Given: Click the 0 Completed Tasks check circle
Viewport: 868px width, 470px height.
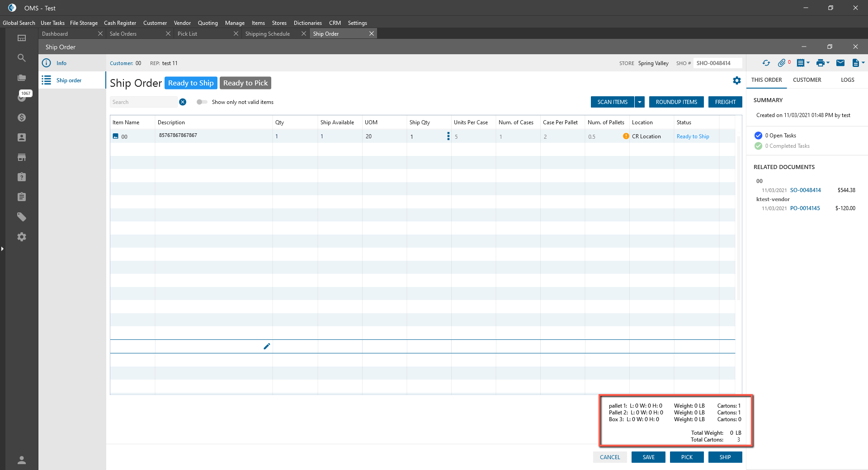Looking at the screenshot, I should click(x=758, y=146).
